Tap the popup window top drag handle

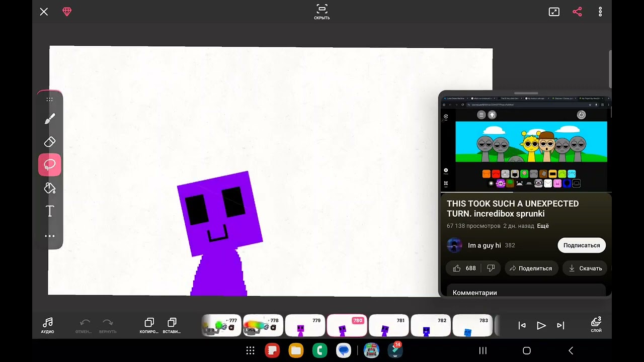coord(526,93)
